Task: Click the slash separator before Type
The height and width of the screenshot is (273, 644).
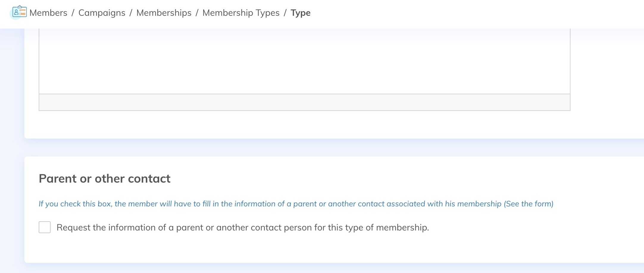Action: point(285,13)
